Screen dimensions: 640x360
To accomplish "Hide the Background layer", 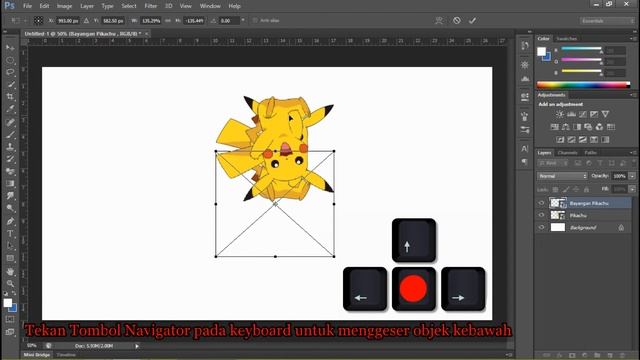I will (x=542, y=227).
